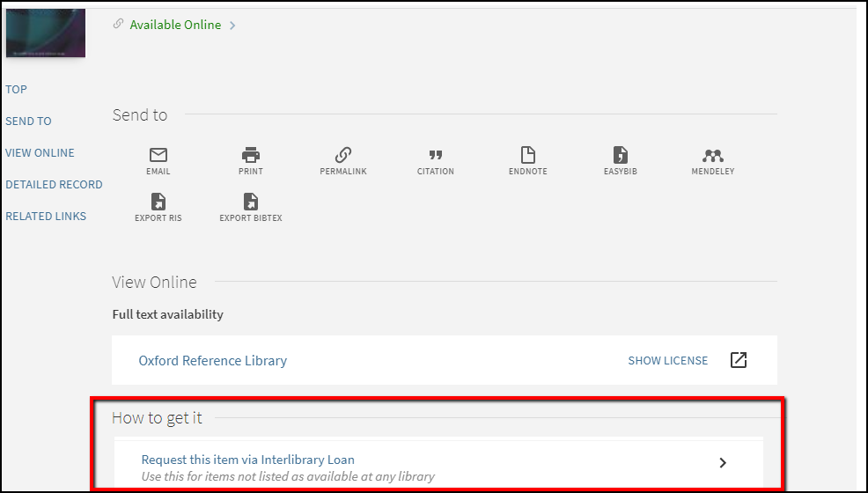The width and height of the screenshot is (868, 493).
Task: Choose the Export BibTeX icon
Action: click(251, 202)
